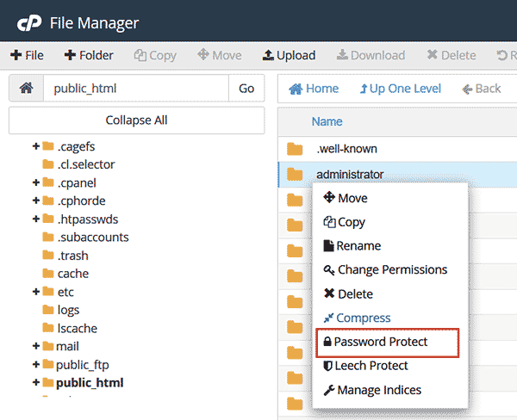Screen dimensions: 517x420
Task: Expand the public_html tree folder
Action: [36, 382]
